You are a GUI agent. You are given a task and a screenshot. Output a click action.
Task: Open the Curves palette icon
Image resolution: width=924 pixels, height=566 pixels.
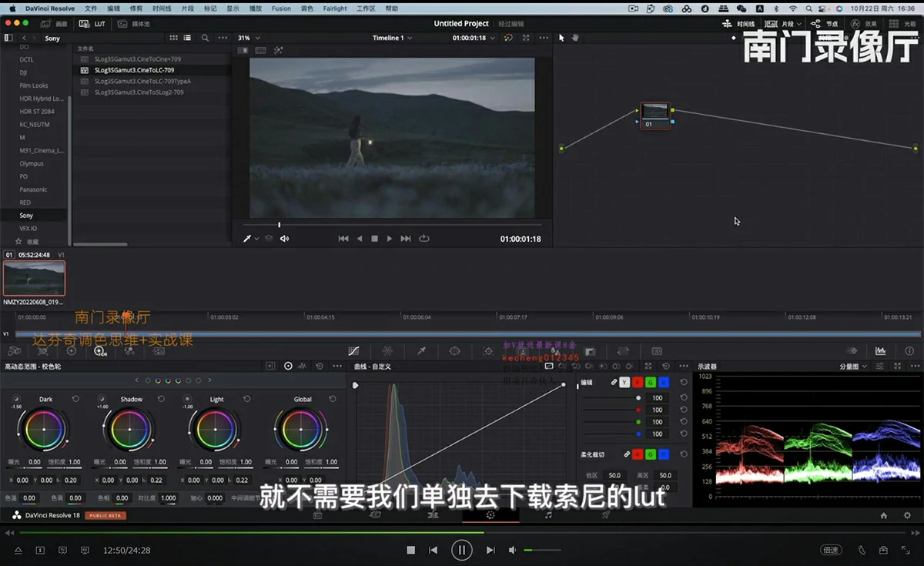point(353,350)
